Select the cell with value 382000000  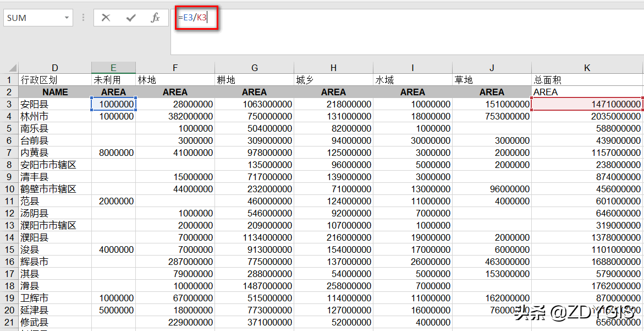pyautogui.click(x=175, y=116)
